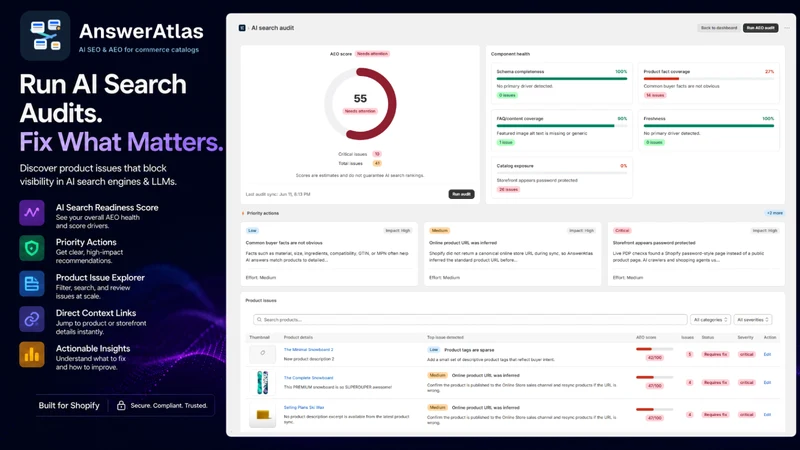Click the Run AEO audit button
The width and height of the screenshot is (800, 450).
coord(760,28)
